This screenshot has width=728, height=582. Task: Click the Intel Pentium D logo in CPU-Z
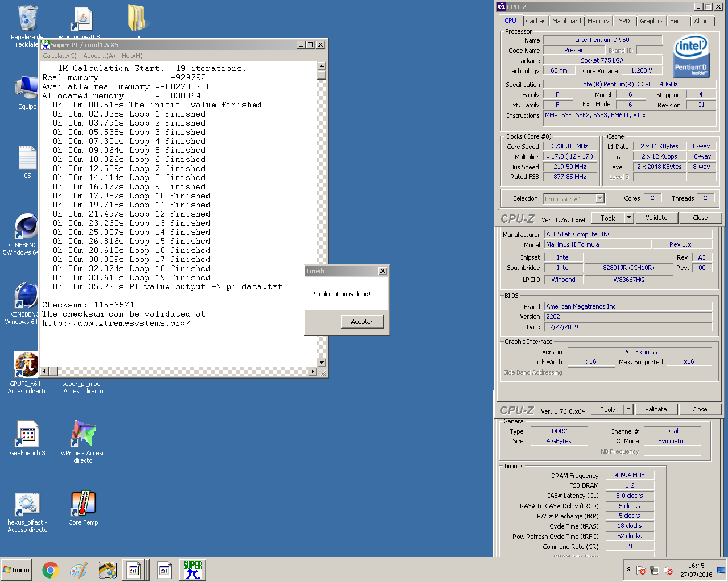690,56
